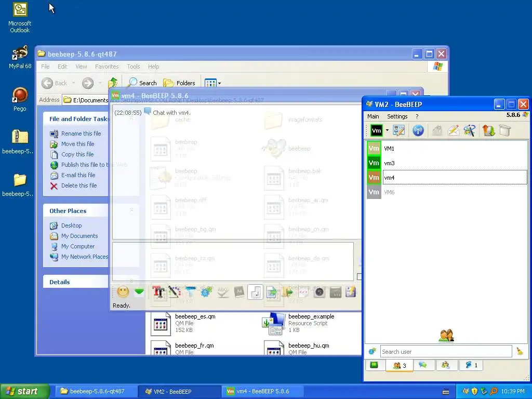Click the Windows start button
The width and height of the screenshot is (532, 399).
point(24,391)
